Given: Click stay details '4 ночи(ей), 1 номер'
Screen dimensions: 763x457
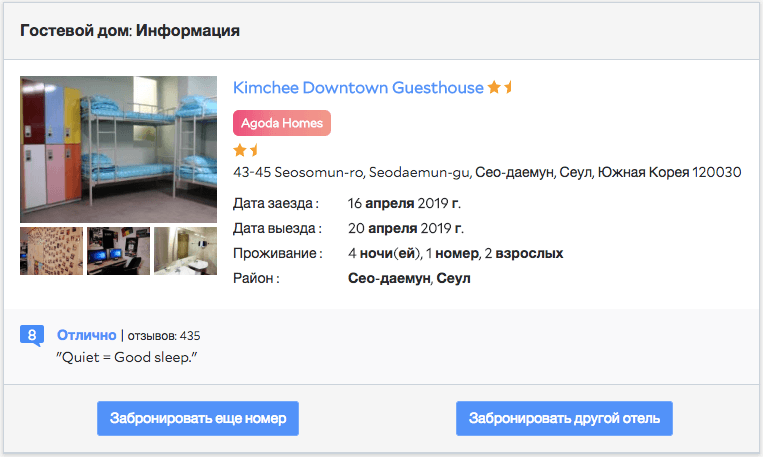Looking at the screenshot, I should (x=413, y=254).
